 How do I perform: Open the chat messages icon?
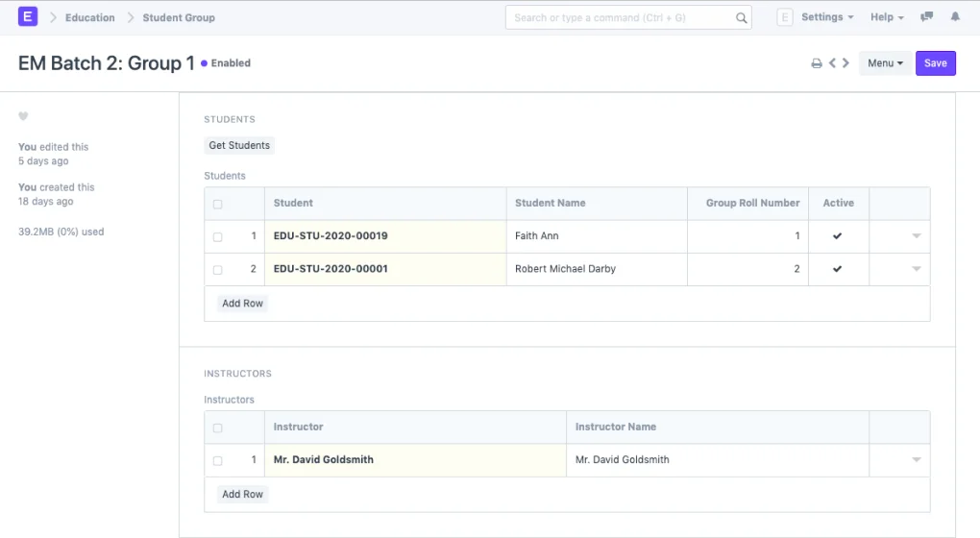927,17
